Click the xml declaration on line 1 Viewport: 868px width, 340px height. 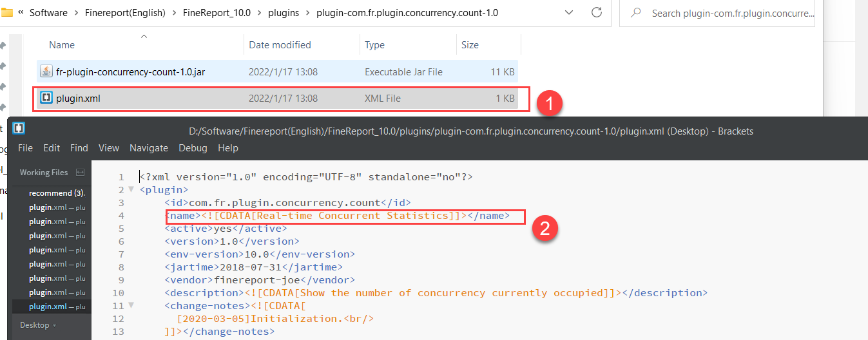point(306,177)
